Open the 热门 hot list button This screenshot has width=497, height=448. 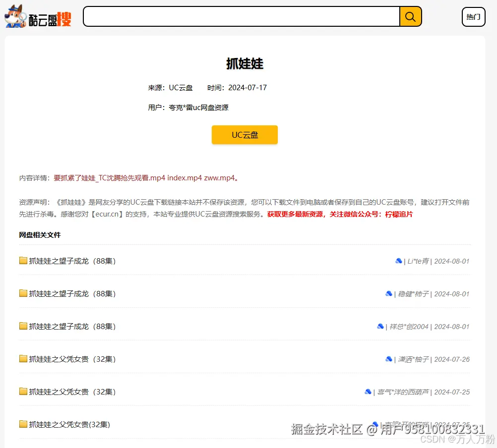[473, 17]
